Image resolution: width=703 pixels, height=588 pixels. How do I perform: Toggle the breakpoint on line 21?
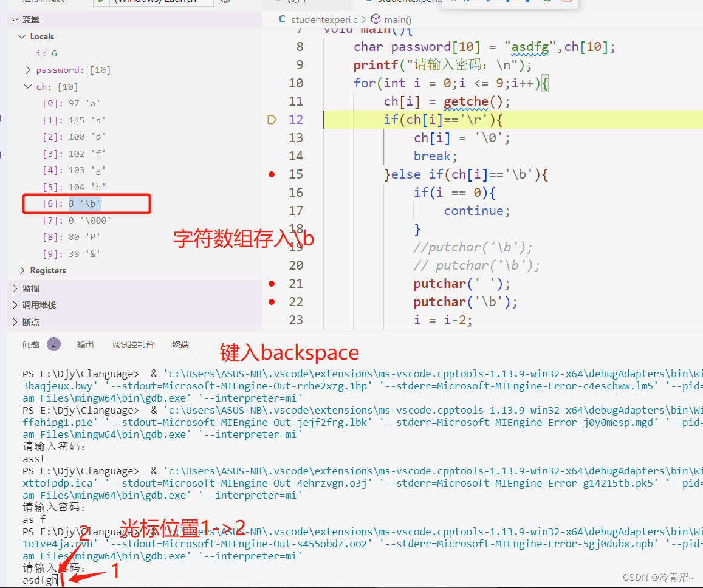click(x=271, y=283)
